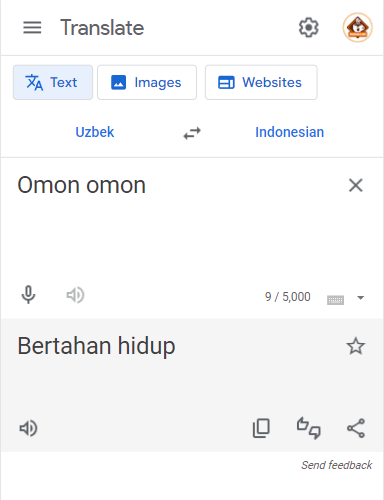Open the Send feedback link
Screen dimensions: 384x500
[x=337, y=465]
